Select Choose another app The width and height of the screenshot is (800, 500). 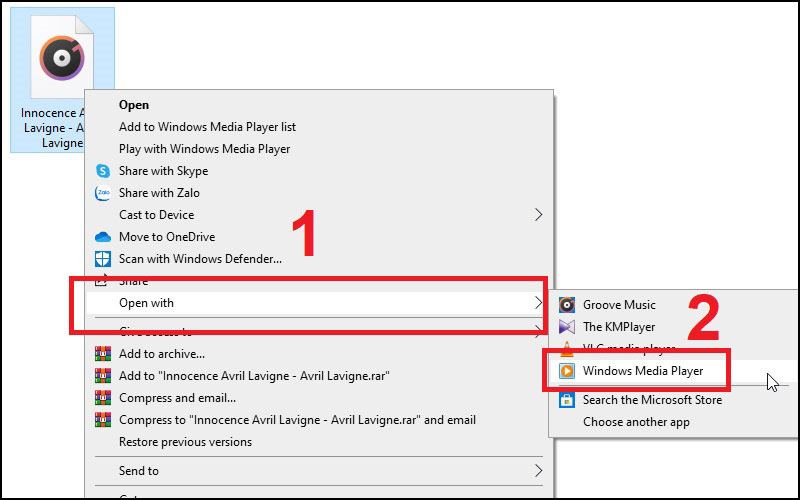673,421
